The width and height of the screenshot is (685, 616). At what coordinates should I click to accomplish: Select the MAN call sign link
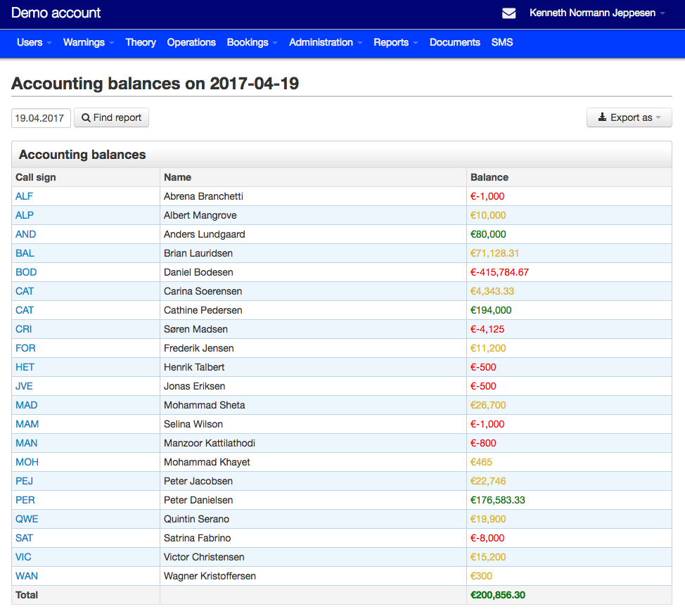tap(26, 444)
